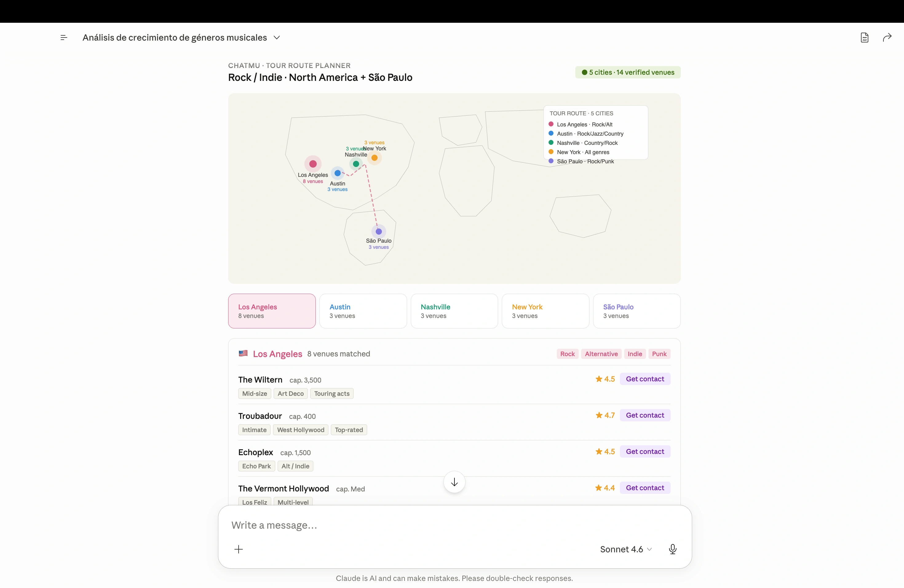Viewport: 904px width, 588px height.
Task: Click the 5 cities verified venues badge
Action: [628, 73]
